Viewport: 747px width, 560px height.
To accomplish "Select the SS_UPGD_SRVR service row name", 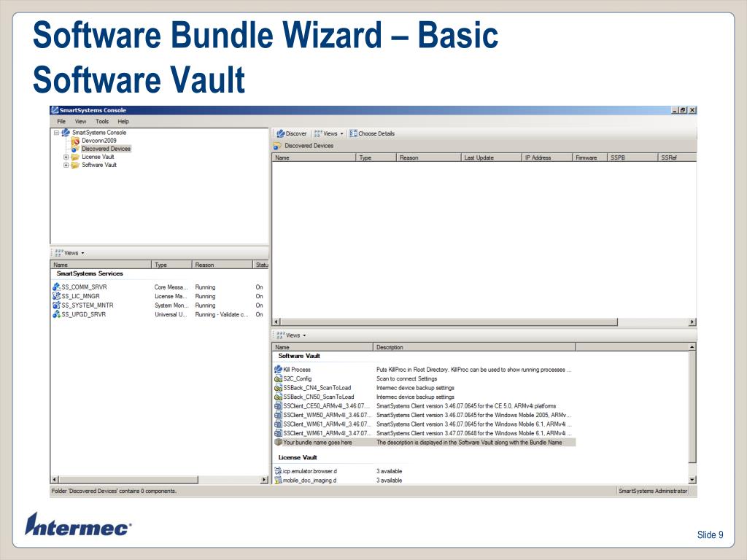I will (84, 314).
